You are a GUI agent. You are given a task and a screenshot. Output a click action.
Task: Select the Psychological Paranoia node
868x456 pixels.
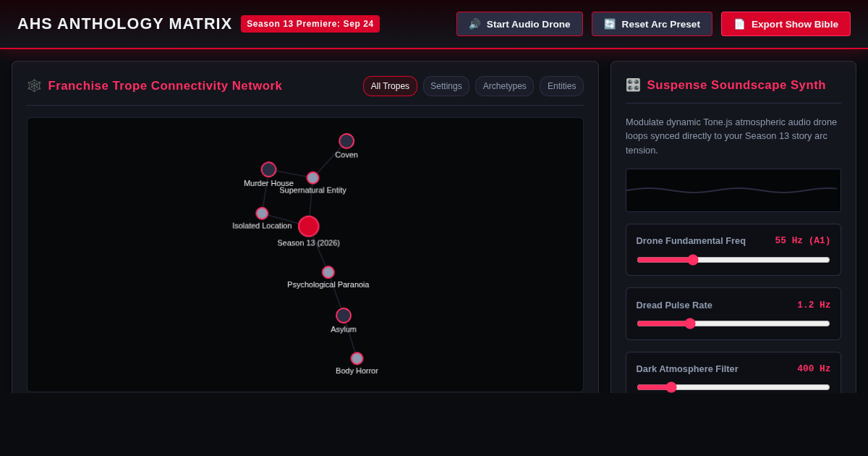coord(328,272)
